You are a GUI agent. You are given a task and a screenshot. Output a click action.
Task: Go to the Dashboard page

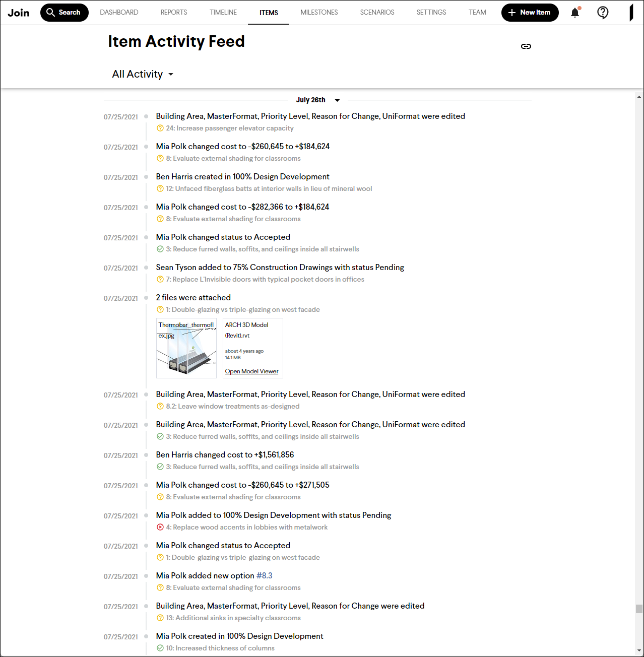(x=119, y=12)
